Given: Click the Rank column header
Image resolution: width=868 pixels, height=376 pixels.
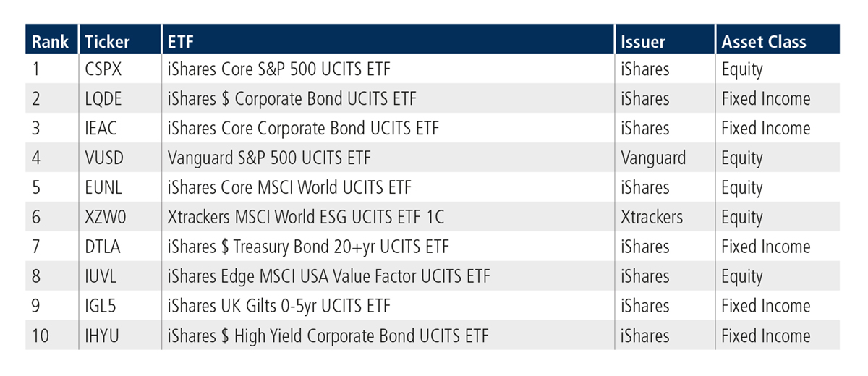Looking at the screenshot, I should point(49,41).
